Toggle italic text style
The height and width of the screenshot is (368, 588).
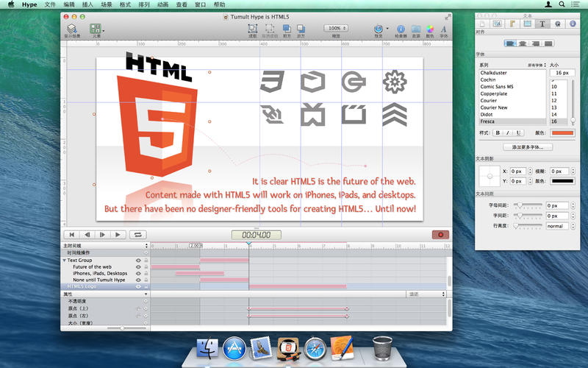(x=508, y=133)
